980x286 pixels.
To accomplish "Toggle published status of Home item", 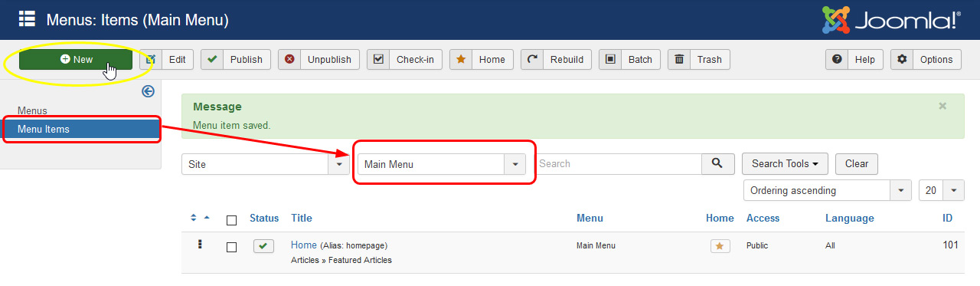I will [x=263, y=246].
